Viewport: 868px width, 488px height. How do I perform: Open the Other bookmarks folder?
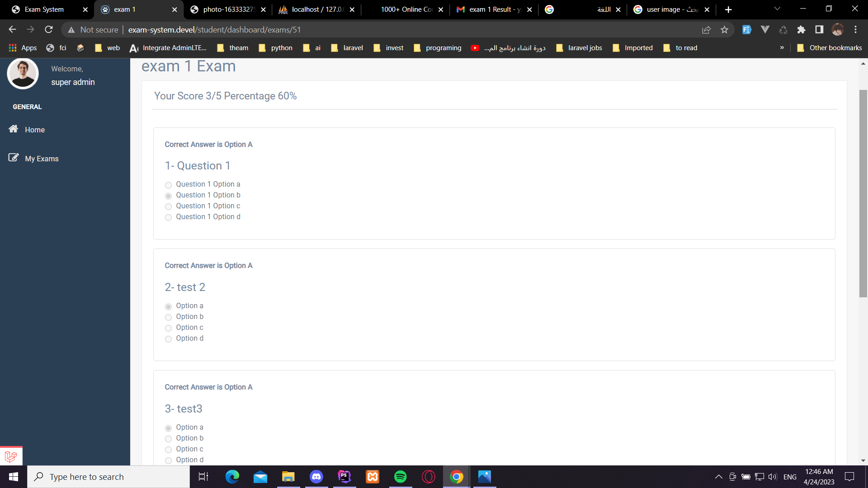[x=830, y=48]
